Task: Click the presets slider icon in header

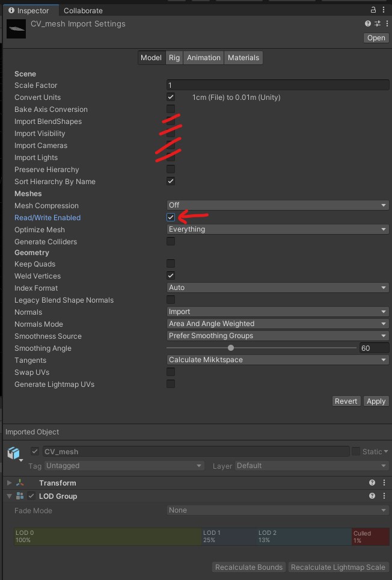Action: tap(378, 24)
